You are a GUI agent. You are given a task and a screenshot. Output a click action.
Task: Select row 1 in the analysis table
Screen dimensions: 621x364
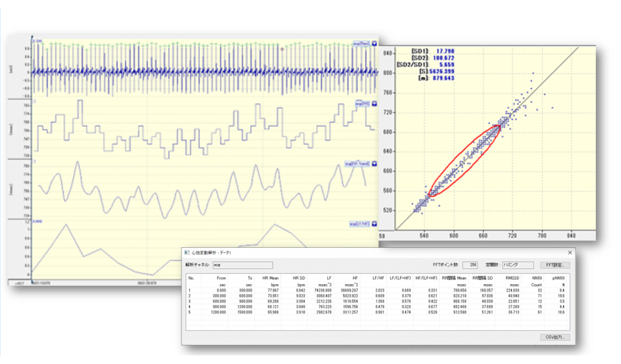(378, 290)
